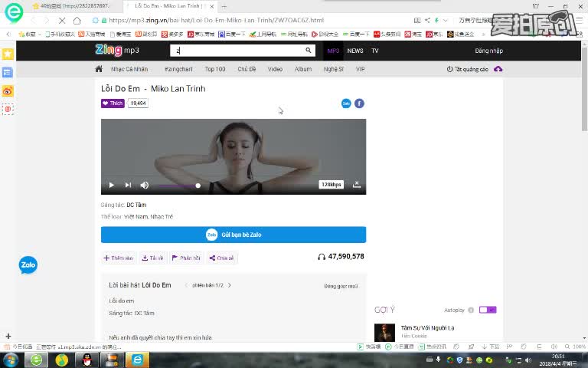Click the Zing MP3 home icon
Screen dimensions: 588x368
(x=99, y=69)
